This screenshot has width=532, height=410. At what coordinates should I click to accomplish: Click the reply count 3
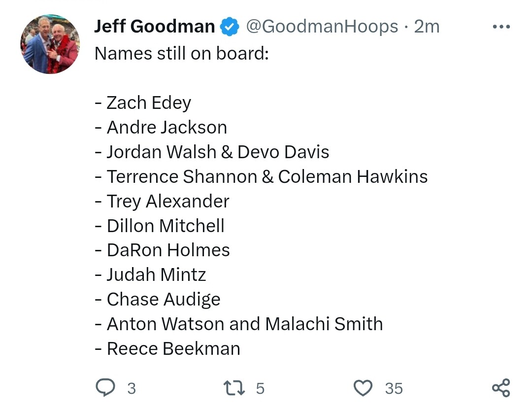pos(131,388)
